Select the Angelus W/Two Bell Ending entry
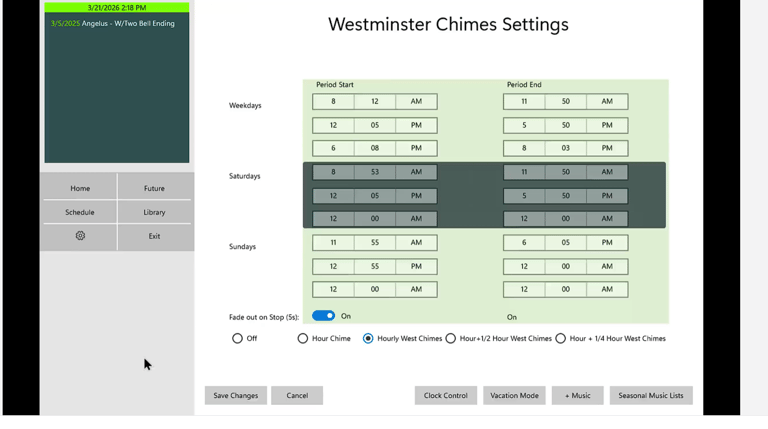 [x=113, y=24]
